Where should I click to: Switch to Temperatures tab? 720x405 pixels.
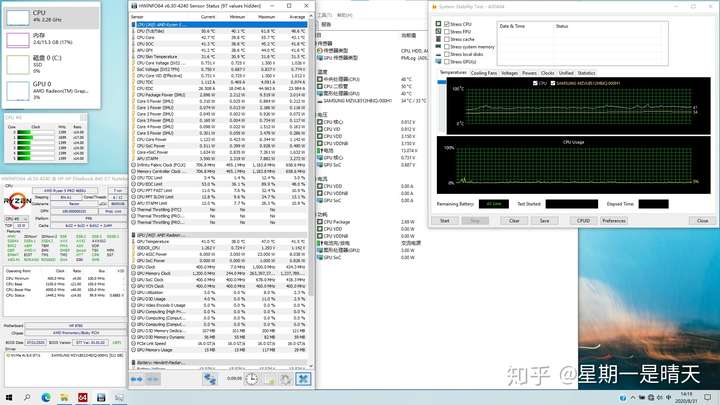(453, 73)
